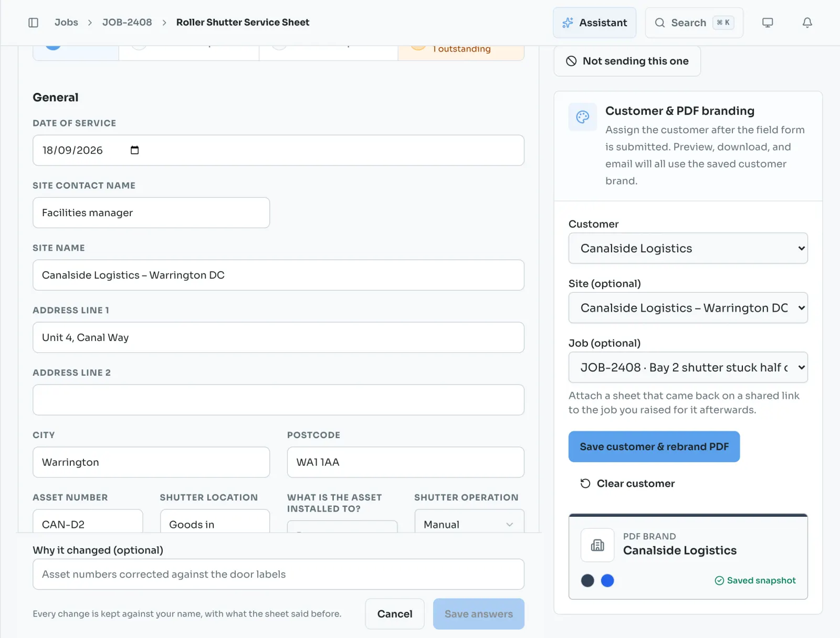Click the dark navy brand color swatch
This screenshot has height=638, width=840.
[x=587, y=580]
